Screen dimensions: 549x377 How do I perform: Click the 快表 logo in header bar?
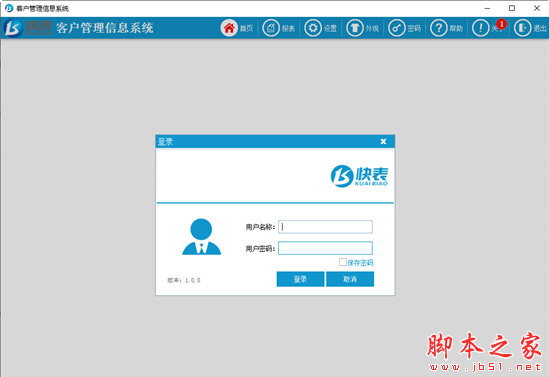(28, 28)
